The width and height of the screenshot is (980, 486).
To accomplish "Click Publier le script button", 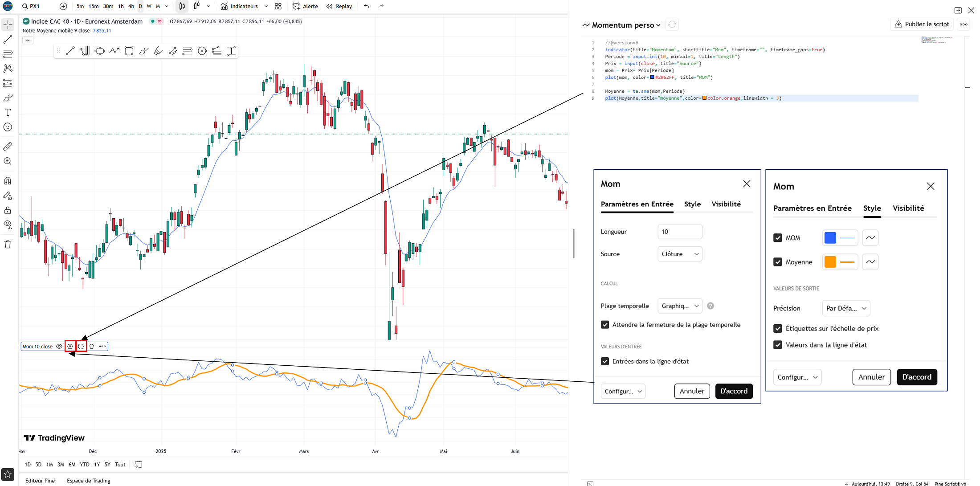I will coord(922,24).
